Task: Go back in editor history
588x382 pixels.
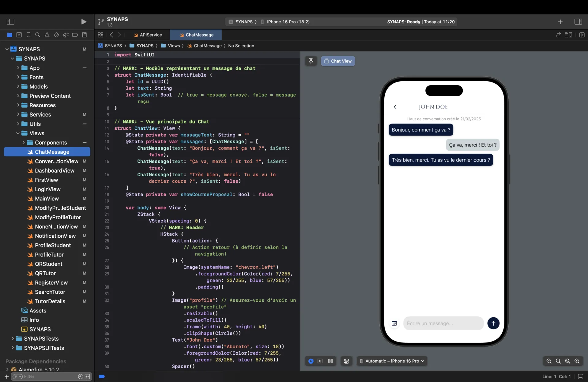Action: tap(111, 35)
